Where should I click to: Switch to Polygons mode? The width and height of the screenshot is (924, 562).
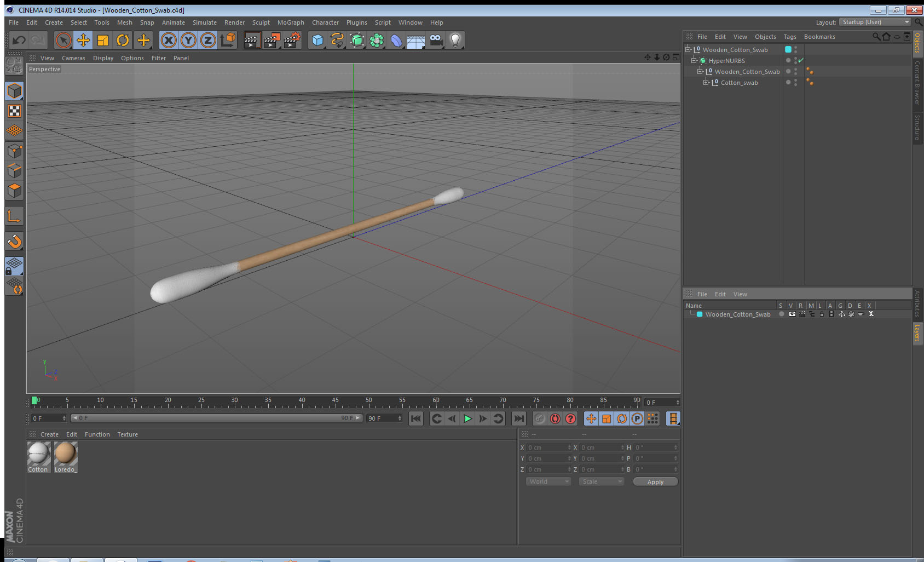click(x=14, y=190)
